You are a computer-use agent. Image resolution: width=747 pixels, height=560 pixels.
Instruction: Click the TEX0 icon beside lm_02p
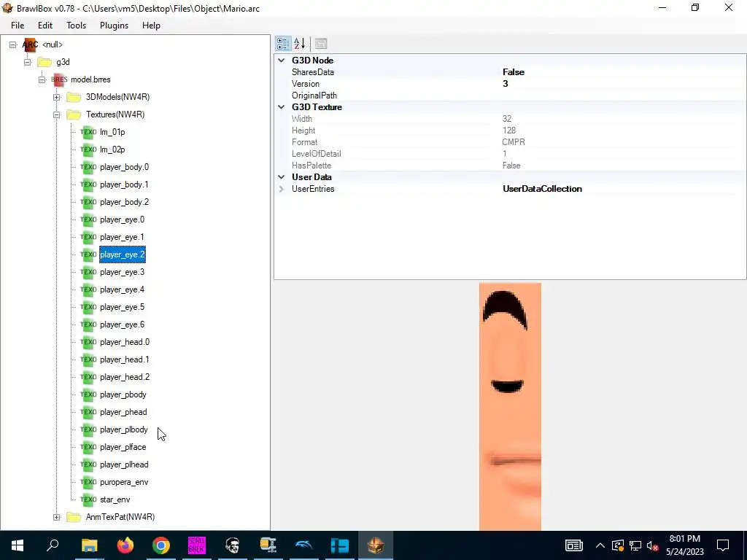[x=88, y=149]
